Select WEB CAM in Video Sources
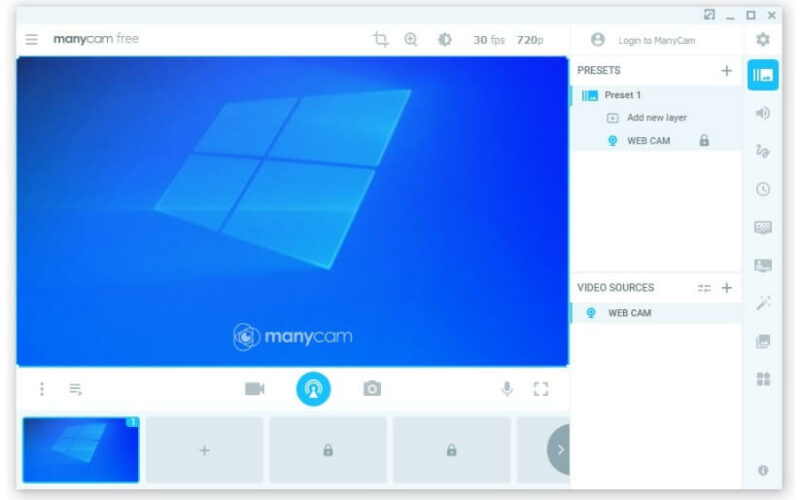800x500 pixels. click(x=656, y=313)
